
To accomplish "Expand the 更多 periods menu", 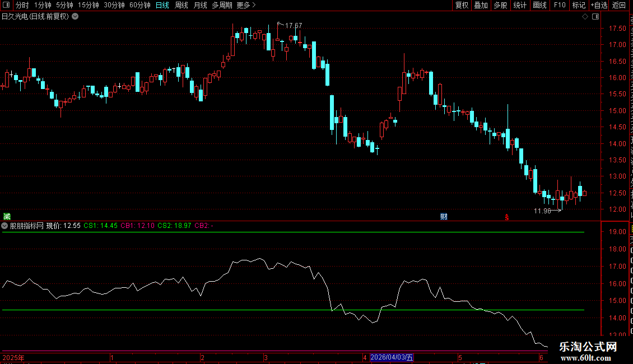I will [x=246, y=5].
